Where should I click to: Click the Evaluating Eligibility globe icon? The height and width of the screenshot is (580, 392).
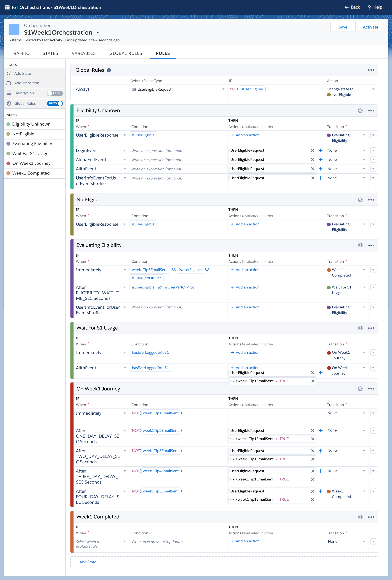click(x=360, y=245)
